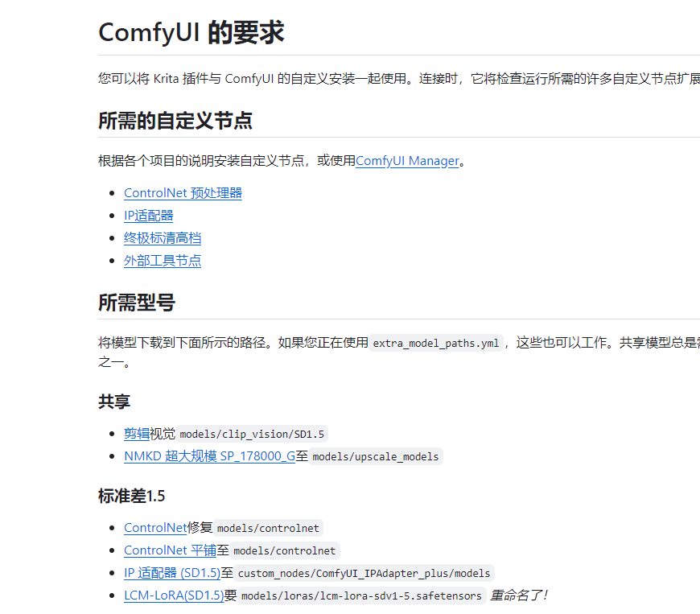Screen dimensions: 700x614
Task: Click the extra_model_paths.yml code text
Action: [436, 343]
